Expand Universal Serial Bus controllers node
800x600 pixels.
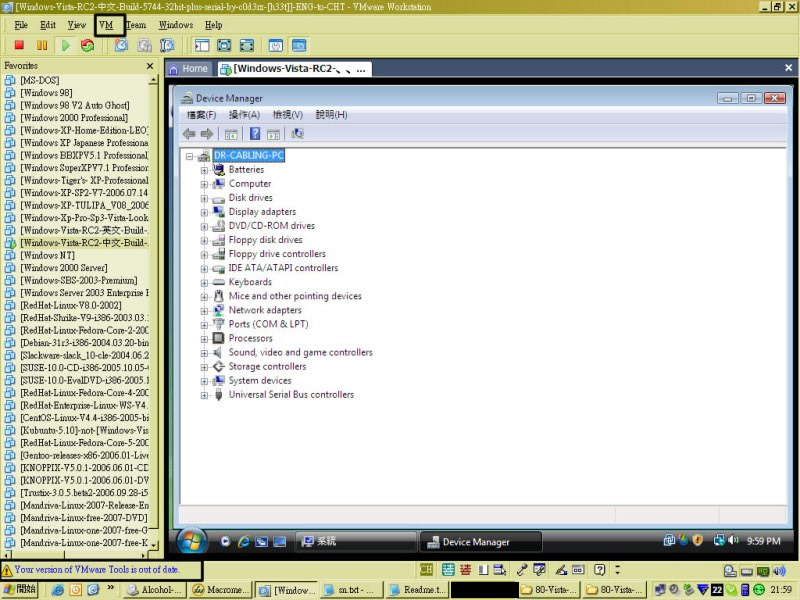[x=204, y=395]
